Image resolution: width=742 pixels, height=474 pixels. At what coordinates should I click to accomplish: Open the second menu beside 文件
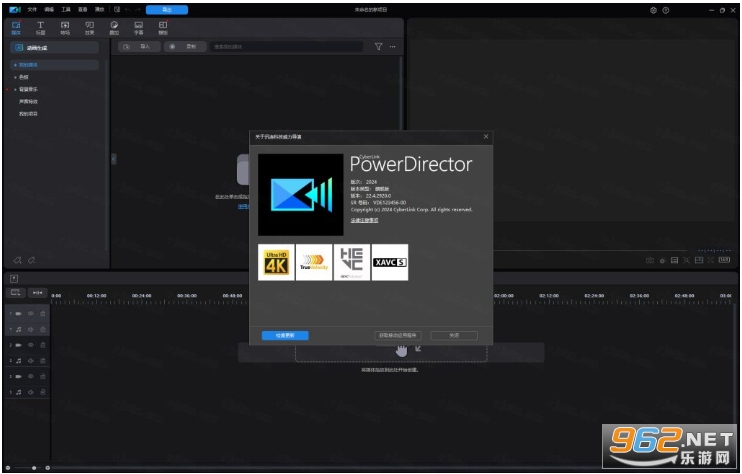(x=49, y=9)
